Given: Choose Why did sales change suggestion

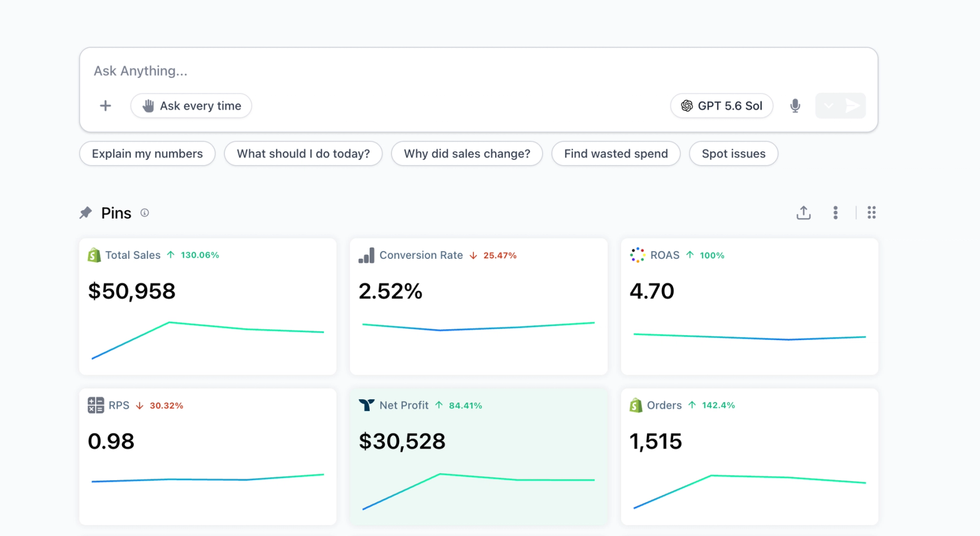Looking at the screenshot, I should pos(467,154).
